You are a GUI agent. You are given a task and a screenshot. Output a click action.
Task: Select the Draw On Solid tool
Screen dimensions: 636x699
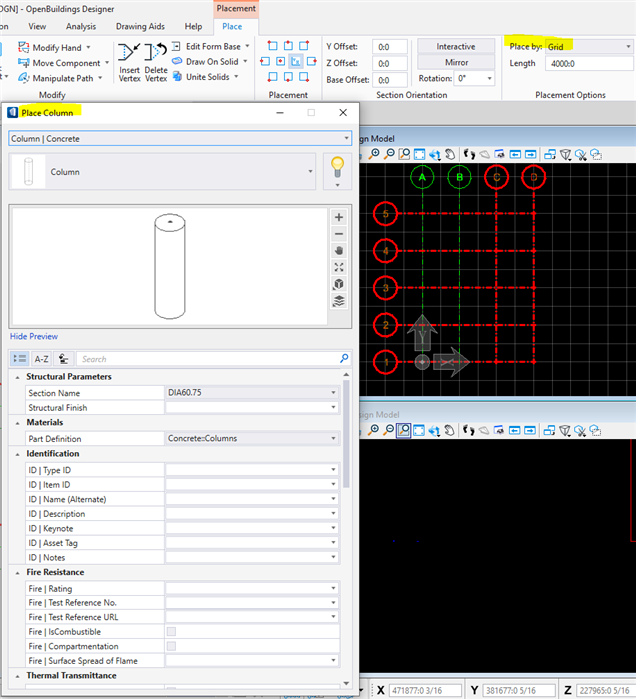pyautogui.click(x=209, y=62)
